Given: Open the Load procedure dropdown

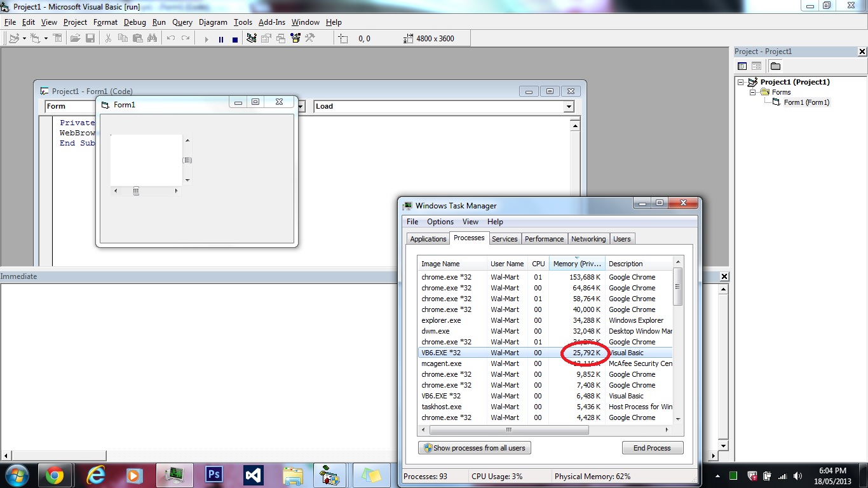Looking at the screenshot, I should click(569, 107).
